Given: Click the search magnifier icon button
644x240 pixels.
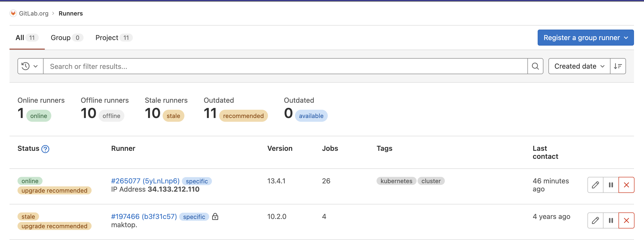Looking at the screenshot, I should (x=535, y=66).
